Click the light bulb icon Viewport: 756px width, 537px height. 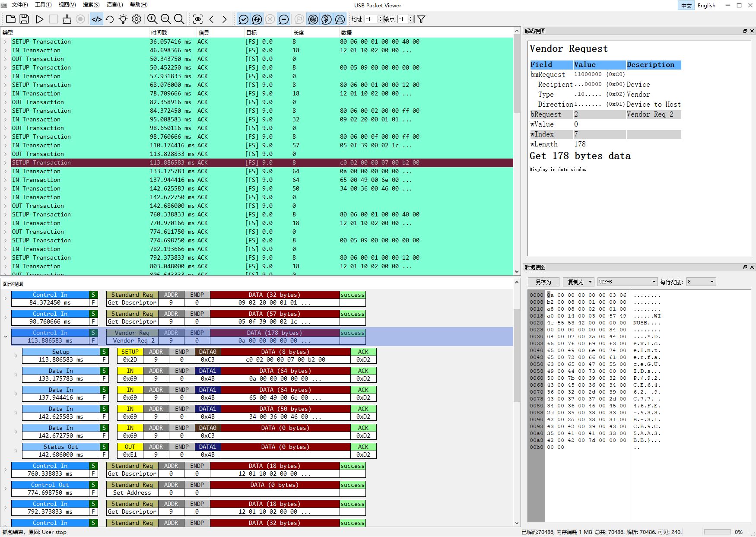pyautogui.click(x=123, y=19)
